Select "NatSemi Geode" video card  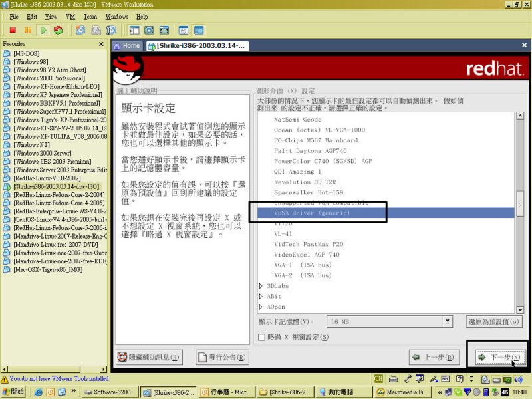point(297,120)
